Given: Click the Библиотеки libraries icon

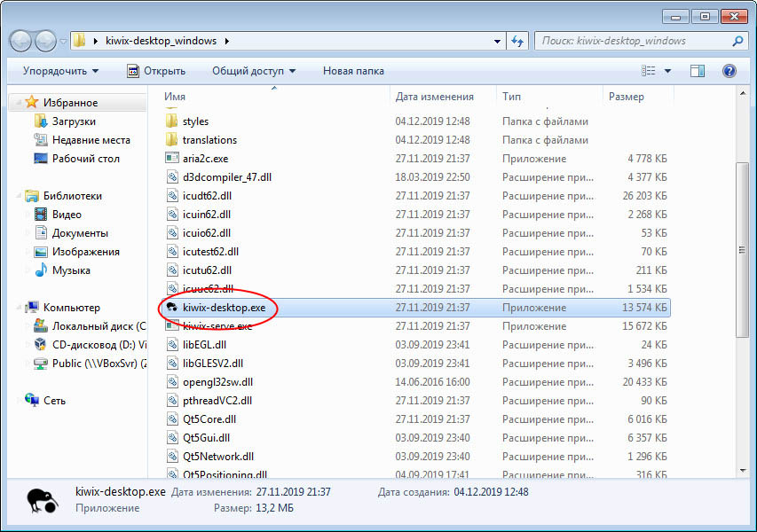Looking at the screenshot, I should point(32,195).
